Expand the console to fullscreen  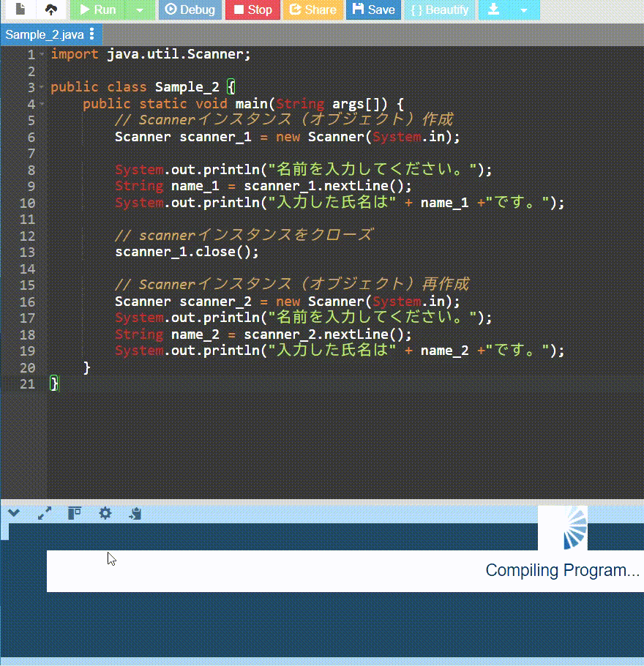click(45, 513)
